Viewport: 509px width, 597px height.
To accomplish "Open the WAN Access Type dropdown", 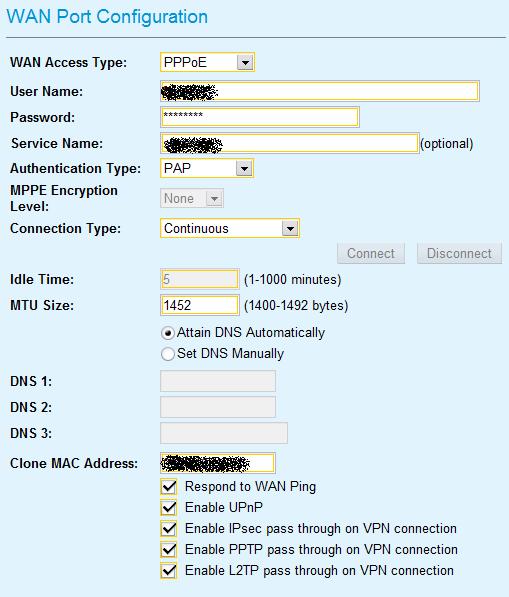I will pyautogui.click(x=207, y=62).
